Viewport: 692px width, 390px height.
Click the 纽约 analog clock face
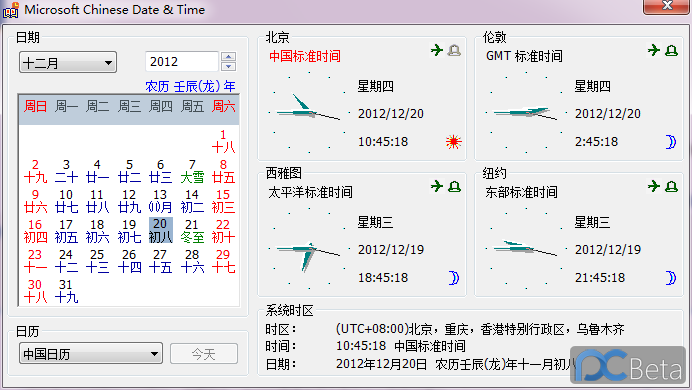(526, 249)
